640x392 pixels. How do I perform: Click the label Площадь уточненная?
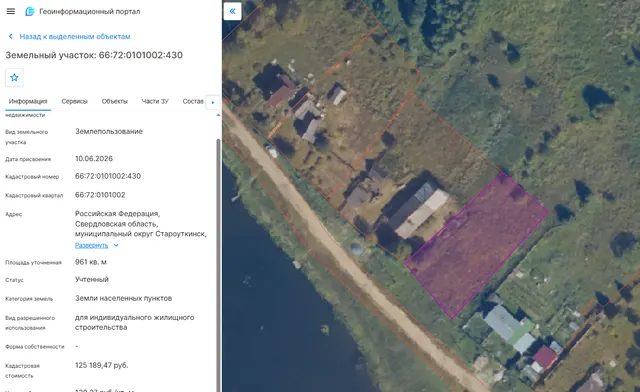(33, 263)
